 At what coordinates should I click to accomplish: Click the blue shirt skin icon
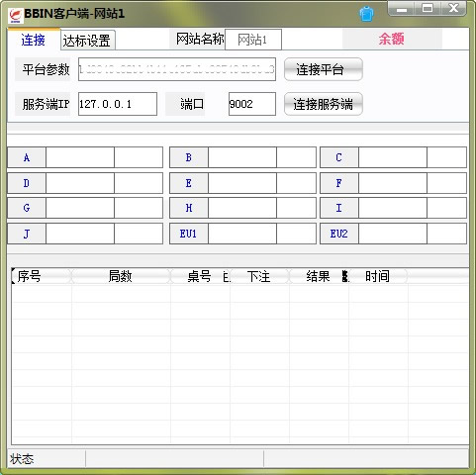coord(366,14)
